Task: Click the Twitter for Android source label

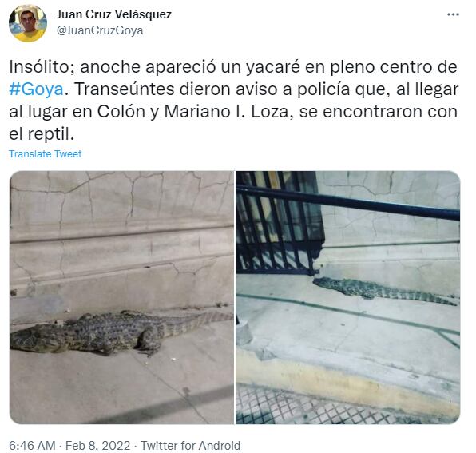Action: click(190, 445)
